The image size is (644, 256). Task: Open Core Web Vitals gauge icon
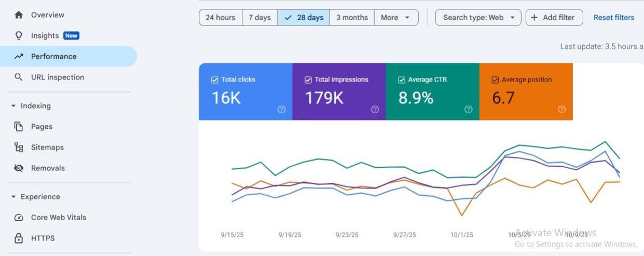coord(19,218)
